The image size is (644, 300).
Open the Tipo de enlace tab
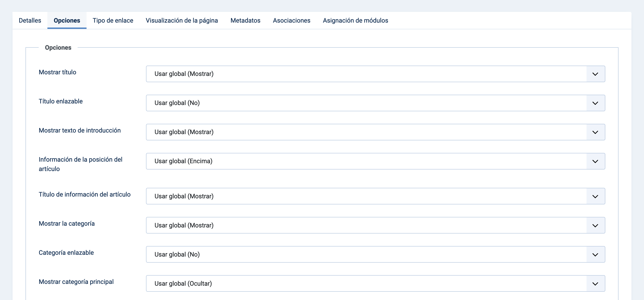(x=113, y=21)
